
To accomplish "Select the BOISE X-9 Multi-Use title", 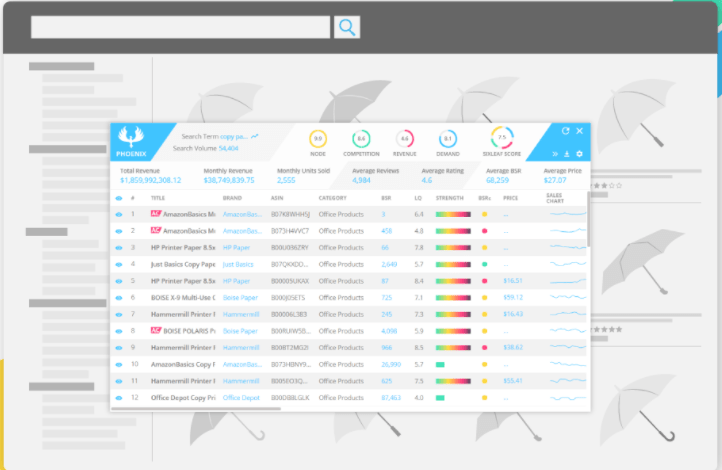I will pos(183,297).
